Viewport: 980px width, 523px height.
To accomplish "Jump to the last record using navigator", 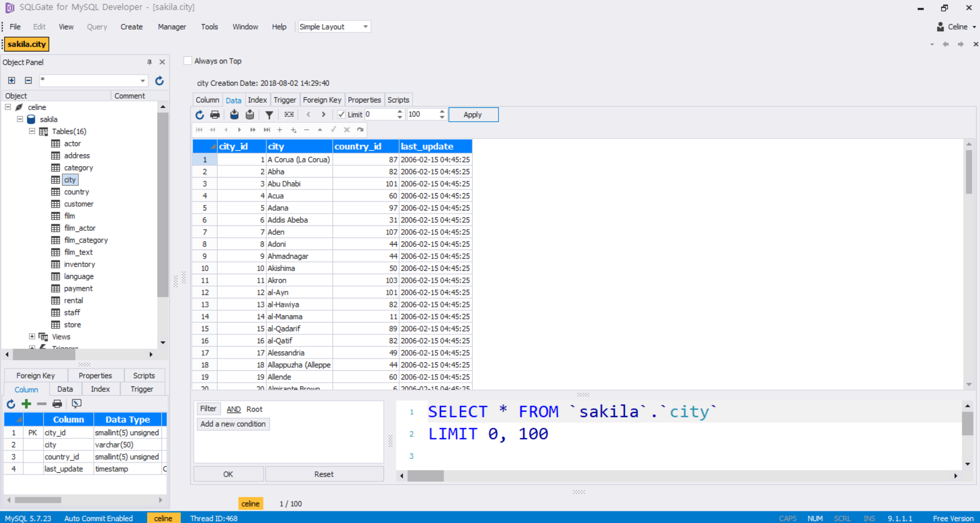I will click(x=267, y=130).
